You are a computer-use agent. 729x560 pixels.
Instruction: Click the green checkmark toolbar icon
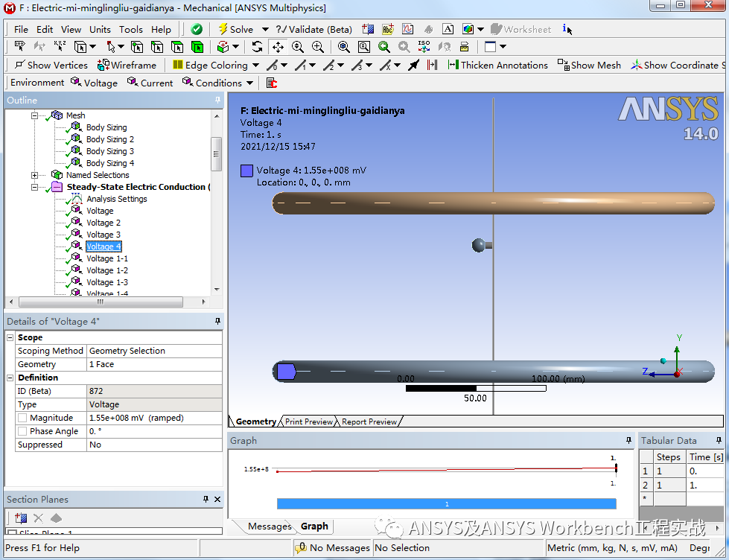[197, 29]
